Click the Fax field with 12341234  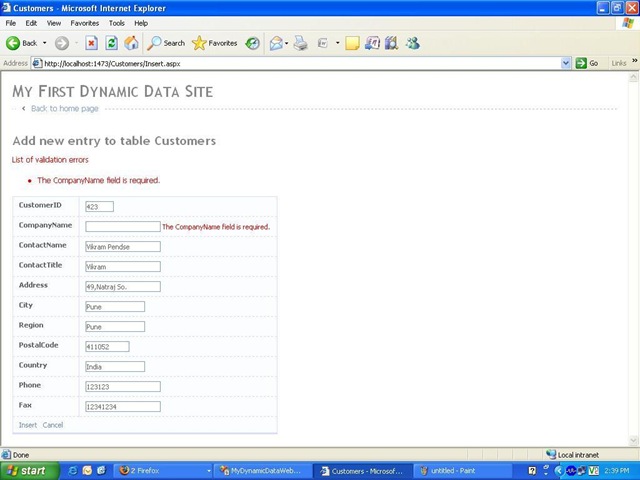pos(123,407)
